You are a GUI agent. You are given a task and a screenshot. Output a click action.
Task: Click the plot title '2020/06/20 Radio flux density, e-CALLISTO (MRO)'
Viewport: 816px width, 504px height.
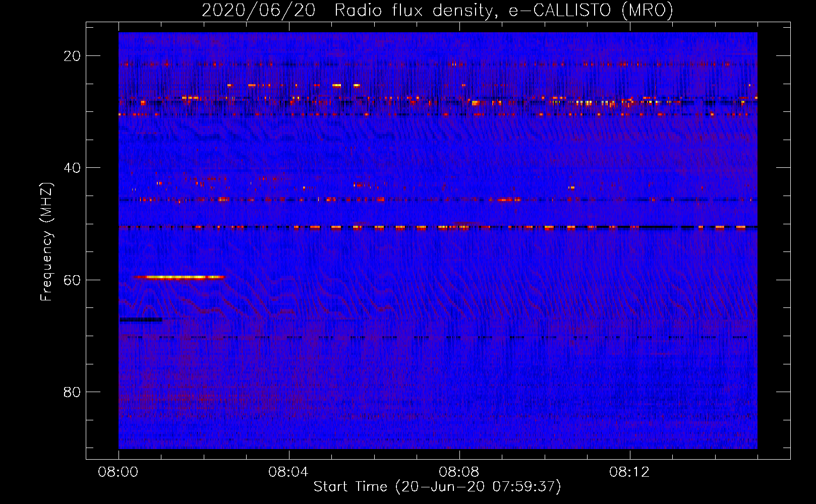(437, 10)
